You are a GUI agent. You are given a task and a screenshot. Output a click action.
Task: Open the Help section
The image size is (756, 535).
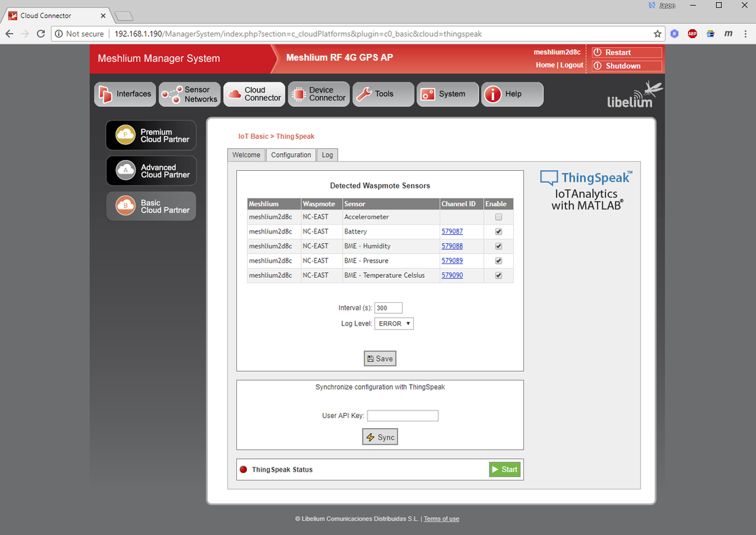coord(512,95)
